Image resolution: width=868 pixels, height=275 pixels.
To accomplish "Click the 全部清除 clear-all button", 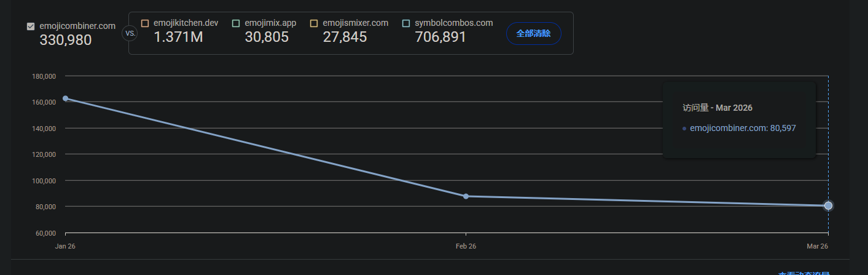I will click(533, 33).
